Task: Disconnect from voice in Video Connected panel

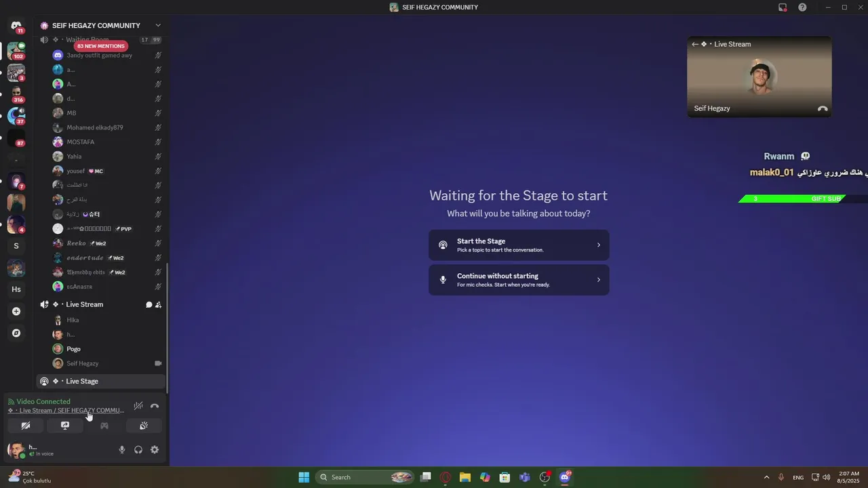Action: (155, 406)
